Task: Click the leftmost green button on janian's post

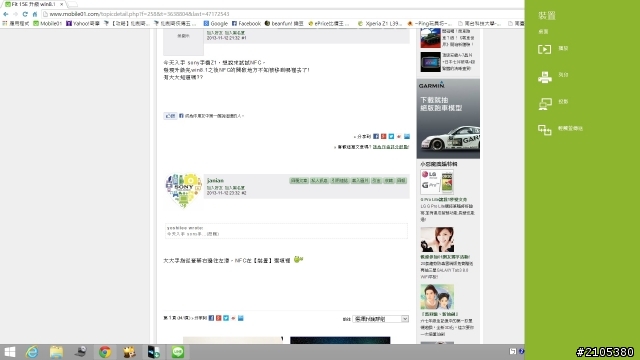Action: 299,180
